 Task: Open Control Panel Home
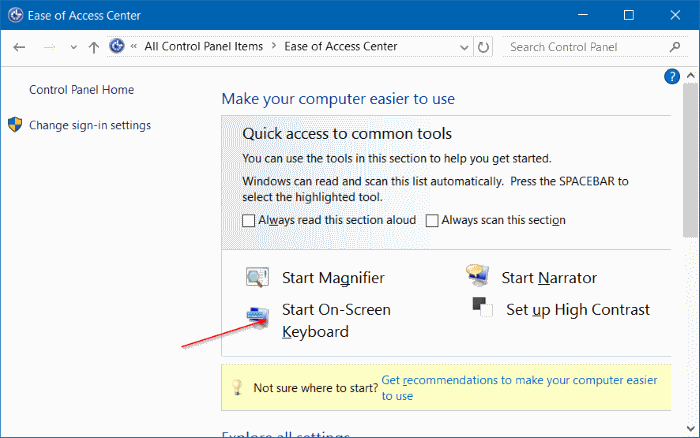pyautogui.click(x=81, y=90)
